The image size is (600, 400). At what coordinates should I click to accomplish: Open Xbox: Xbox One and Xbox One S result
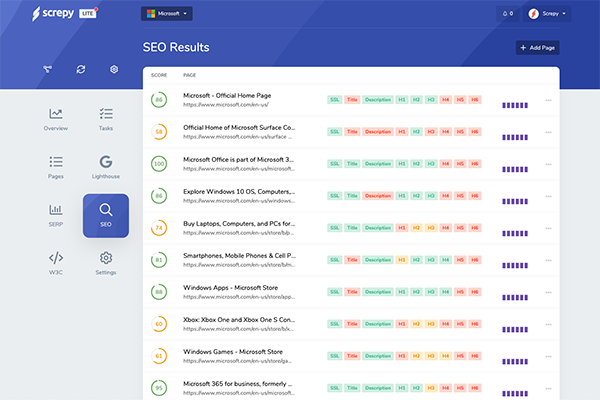(x=239, y=320)
